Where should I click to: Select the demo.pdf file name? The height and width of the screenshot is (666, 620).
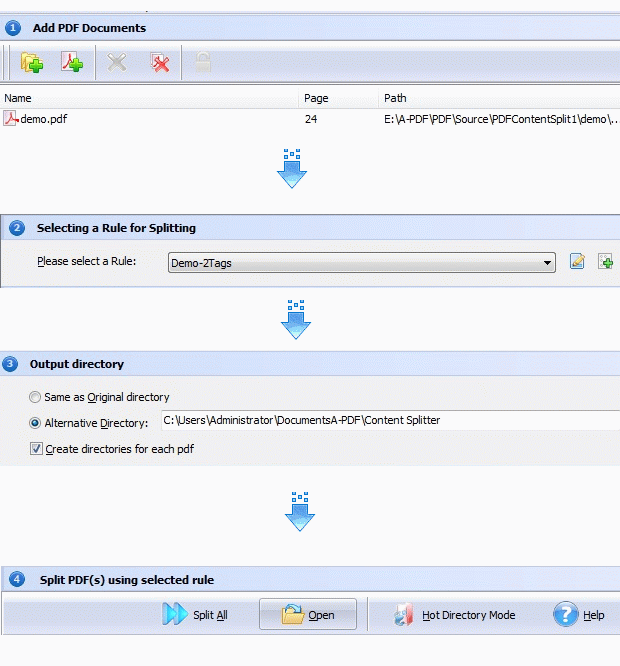(44, 119)
